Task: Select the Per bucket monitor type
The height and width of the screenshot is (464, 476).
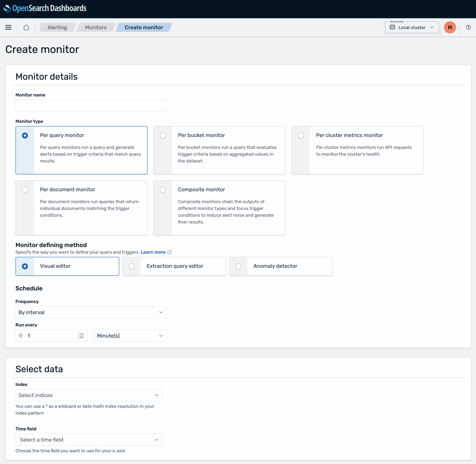Action: coord(163,136)
